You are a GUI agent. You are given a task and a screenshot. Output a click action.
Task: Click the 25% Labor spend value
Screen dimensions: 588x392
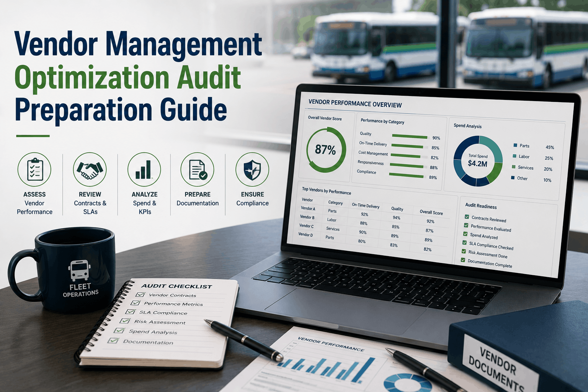pos(549,158)
